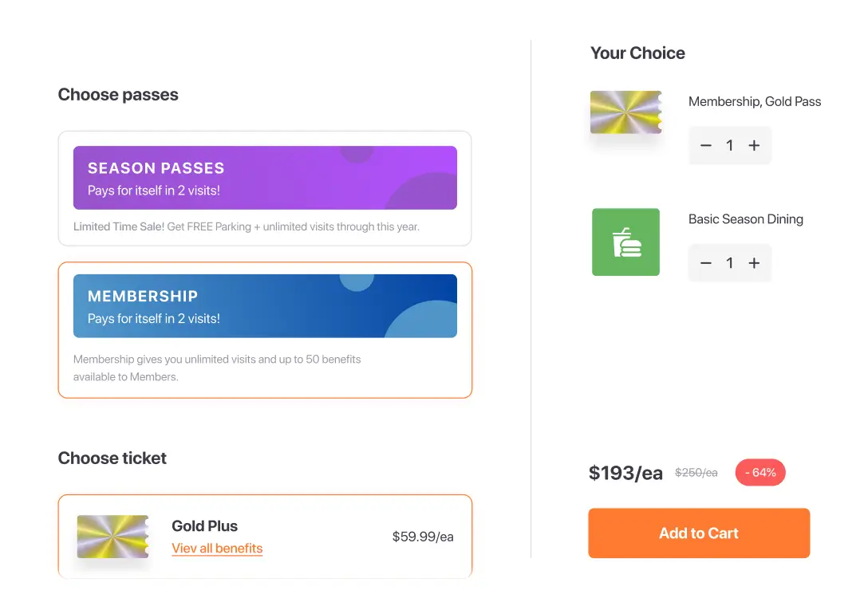
Task: Decrease Basic Season Dining quantity with minus
Action: 705,263
